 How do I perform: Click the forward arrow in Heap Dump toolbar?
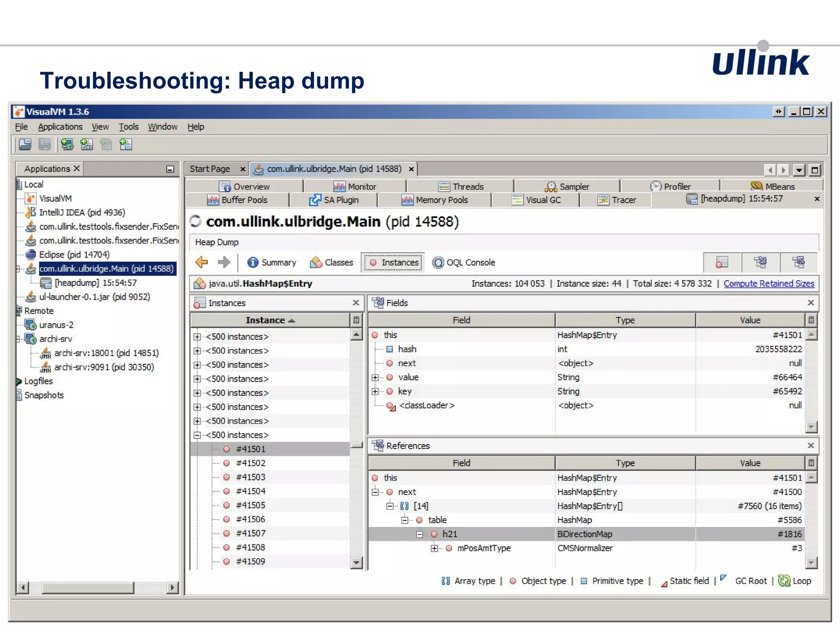click(x=224, y=262)
